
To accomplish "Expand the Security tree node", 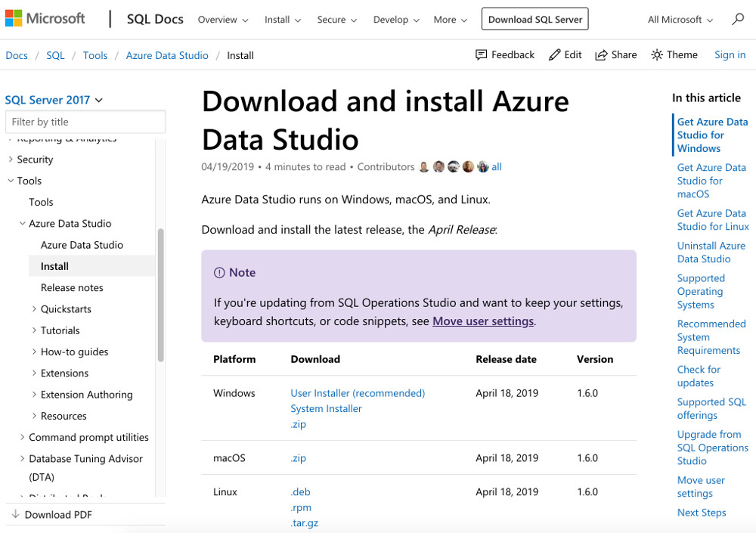I will click(x=11, y=160).
